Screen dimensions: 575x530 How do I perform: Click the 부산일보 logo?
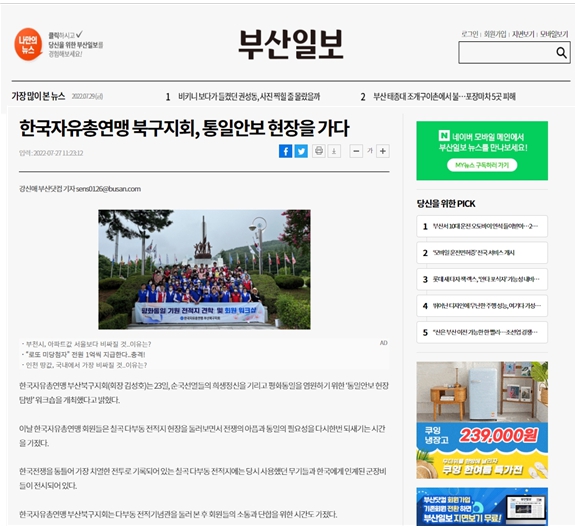tap(291, 44)
